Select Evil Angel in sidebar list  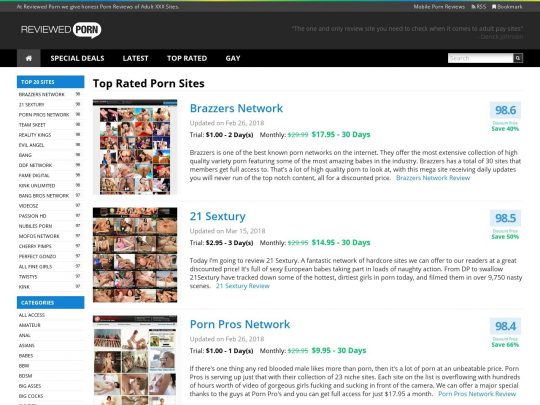coord(31,145)
